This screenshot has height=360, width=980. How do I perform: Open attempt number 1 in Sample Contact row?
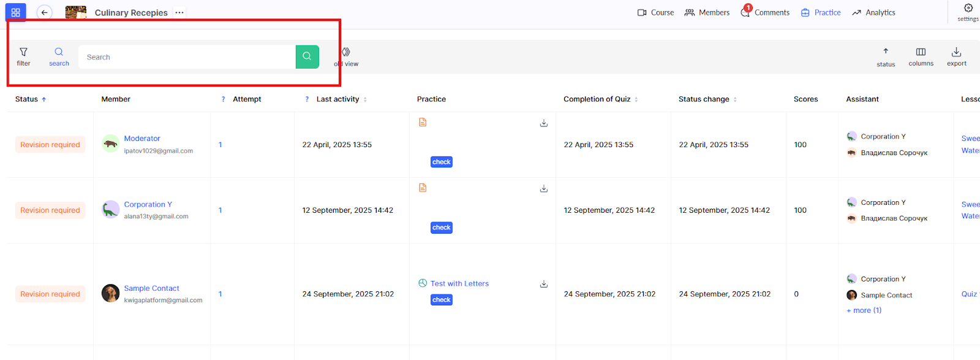coord(221,294)
